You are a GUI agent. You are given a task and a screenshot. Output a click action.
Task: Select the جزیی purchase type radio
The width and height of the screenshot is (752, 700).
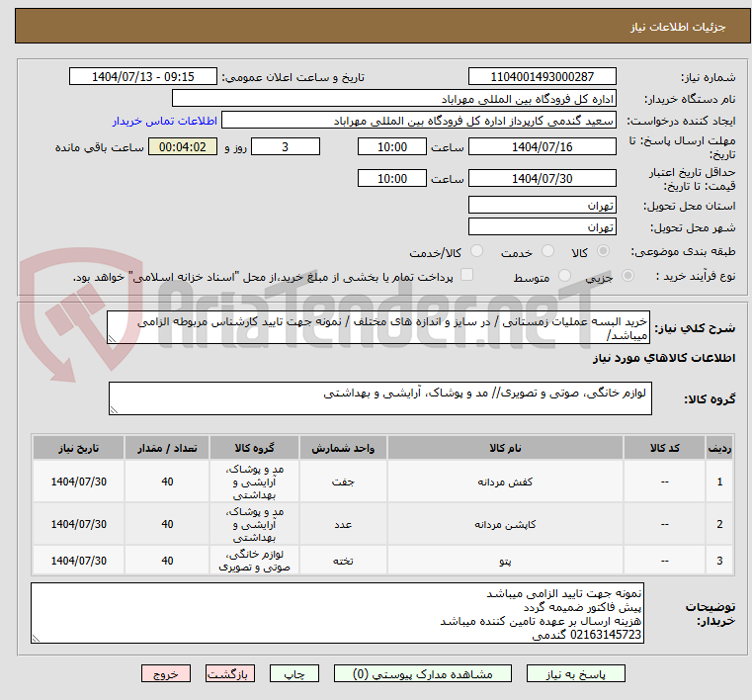(604, 277)
